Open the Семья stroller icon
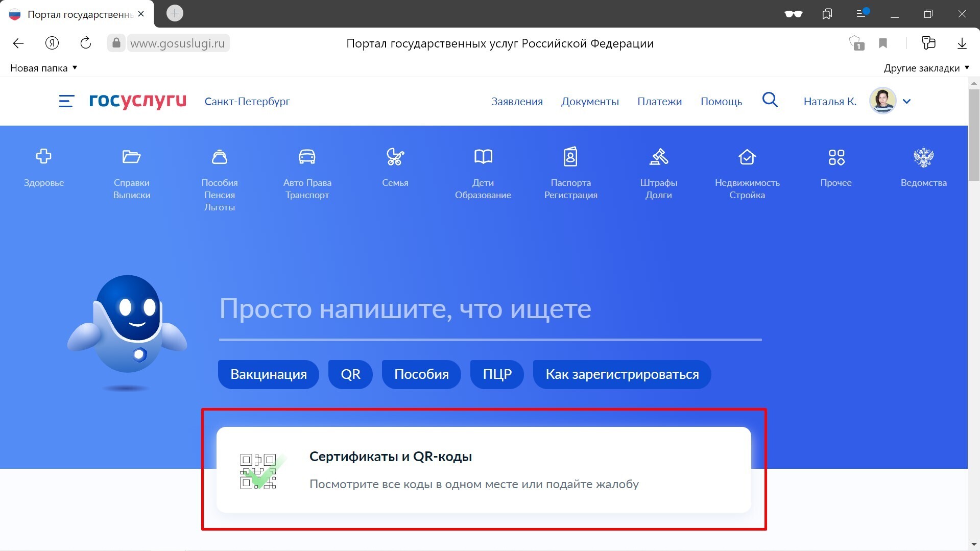This screenshot has height=551, width=980. pyautogui.click(x=395, y=157)
